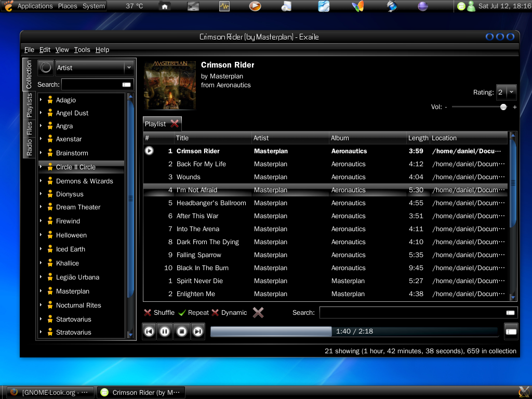Switch to the Playlists side tab
Image resolution: width=532 pixels, height=399 pixels.
click(x=29, y=105)
